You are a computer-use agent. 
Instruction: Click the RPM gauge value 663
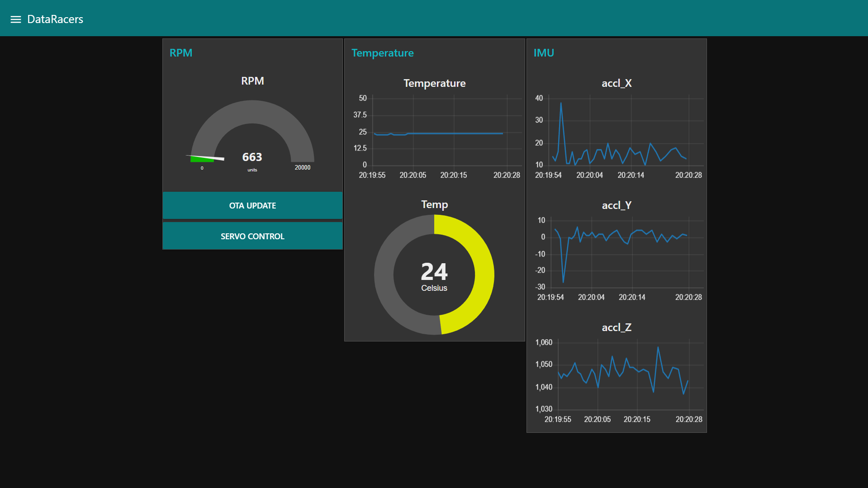pos(252,157)
